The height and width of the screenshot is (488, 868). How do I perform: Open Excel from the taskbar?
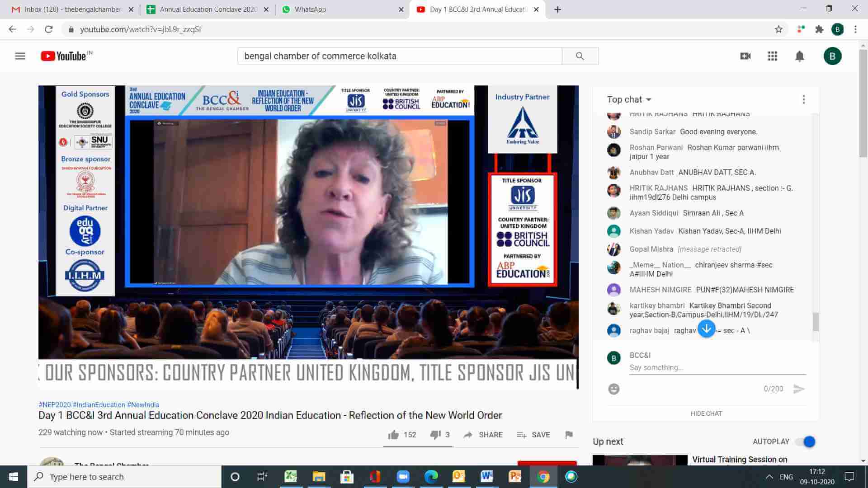point(290,477)
